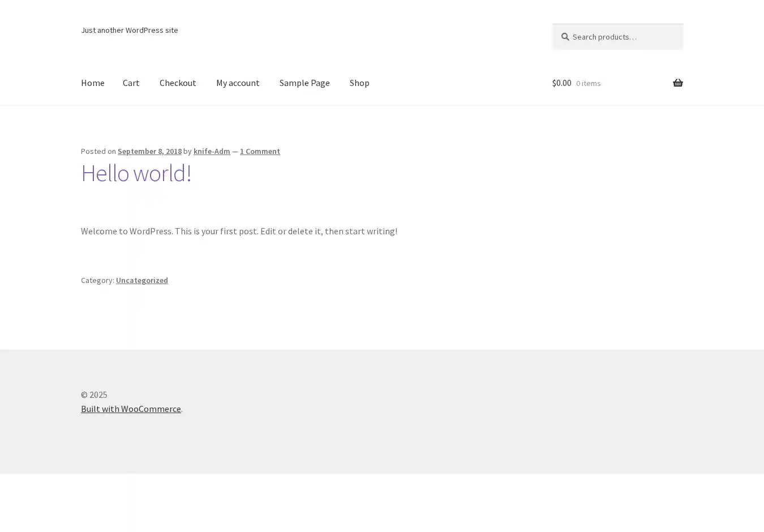Click the Welcome to WordPress paragraph text
The image size is (764, 532).
(239, 231)
